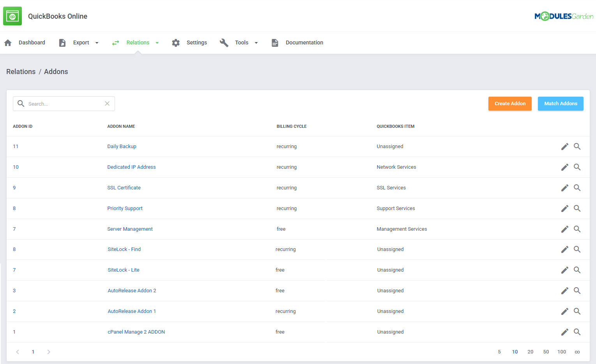Expand the Export dropdown arrow

[x=97, y=43]
